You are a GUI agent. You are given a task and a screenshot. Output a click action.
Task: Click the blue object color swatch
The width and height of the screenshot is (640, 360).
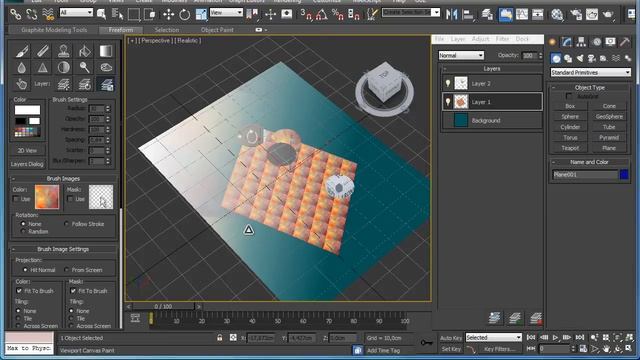point(624,174)
